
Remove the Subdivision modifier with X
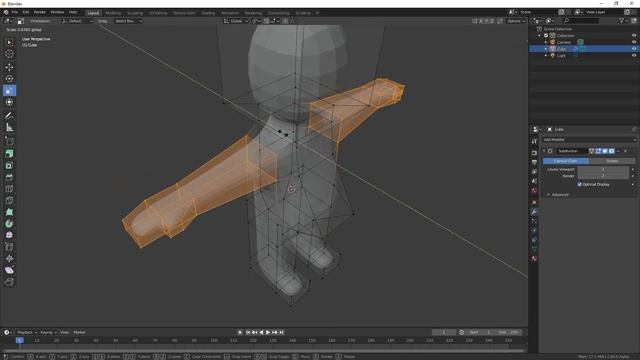click(625, 151)
